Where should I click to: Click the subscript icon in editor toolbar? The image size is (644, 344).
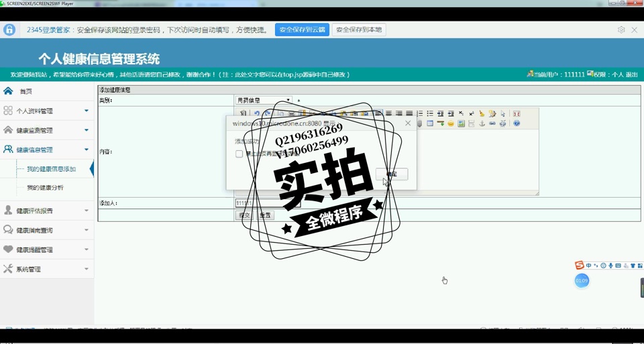click(x=461, y=113)
